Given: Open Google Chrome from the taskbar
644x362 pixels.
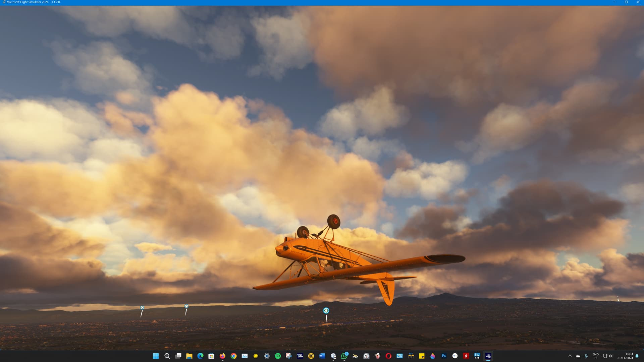Looking at the screenshot, I should [x=233, y=356].
